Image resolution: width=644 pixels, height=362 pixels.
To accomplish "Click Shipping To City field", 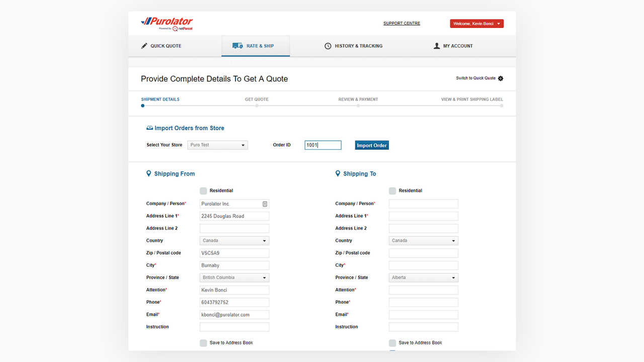I will coord(424,265).
